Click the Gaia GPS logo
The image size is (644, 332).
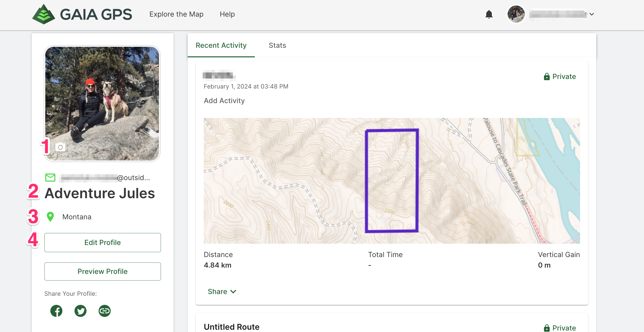[82, 14]
